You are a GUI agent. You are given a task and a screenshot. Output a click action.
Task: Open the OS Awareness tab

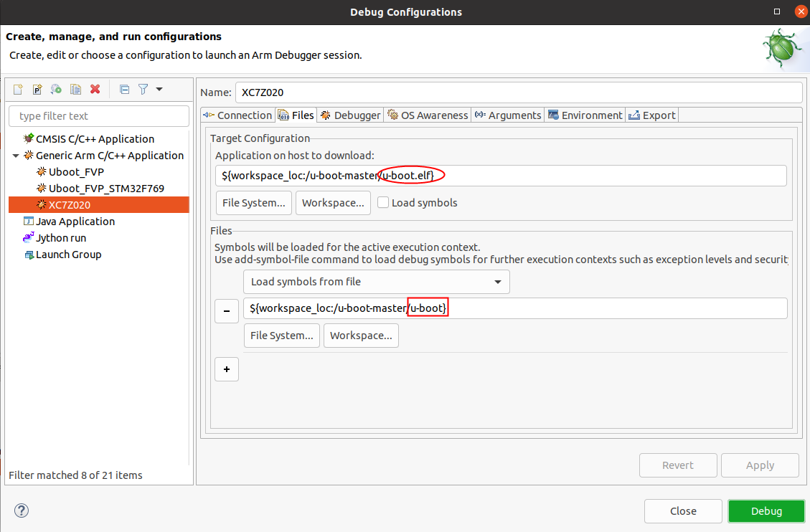click(428, 115)
